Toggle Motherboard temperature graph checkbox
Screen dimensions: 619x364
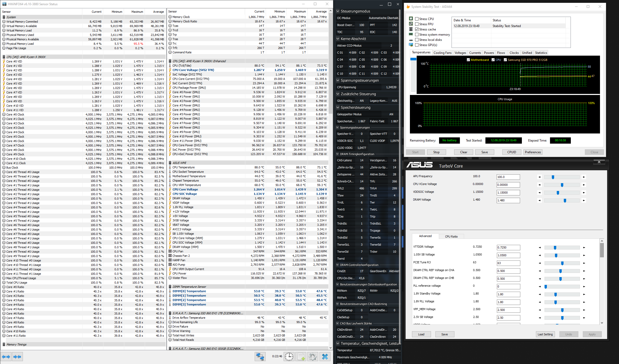468,60
